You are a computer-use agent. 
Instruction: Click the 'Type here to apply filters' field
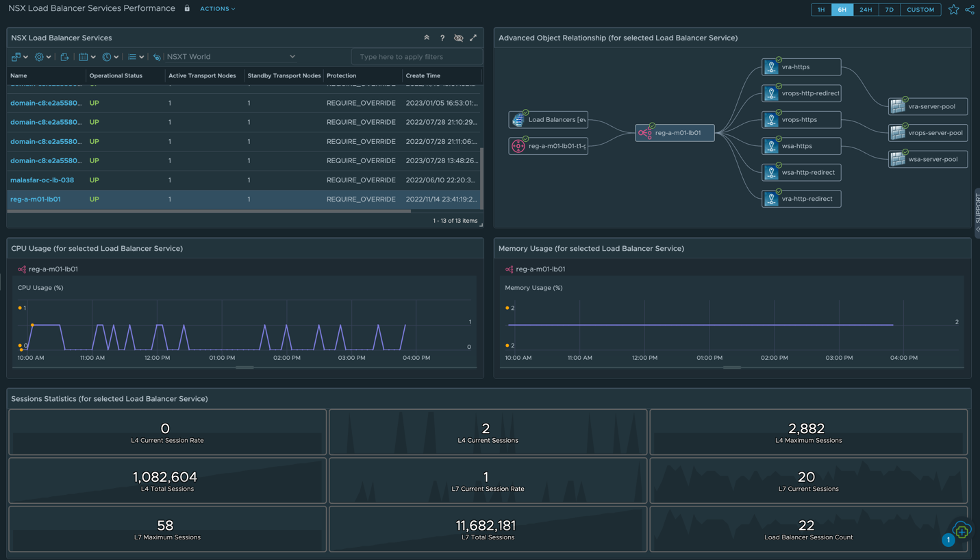pyautogui.click(x=416, y=57)
